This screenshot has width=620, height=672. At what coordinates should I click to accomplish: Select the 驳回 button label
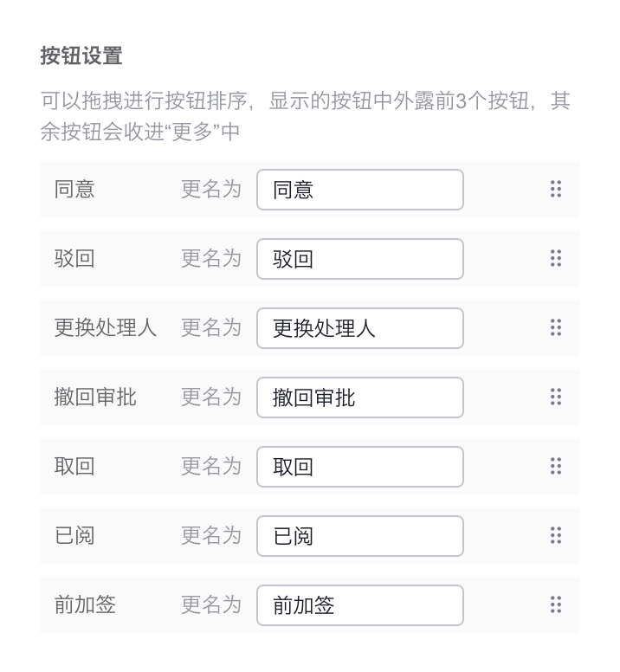click(x=74, y=258)
